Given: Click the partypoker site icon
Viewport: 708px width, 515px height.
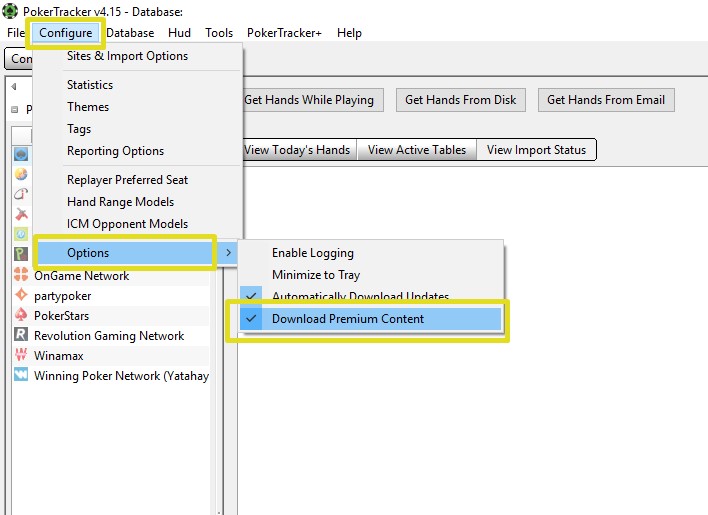Looking at the screenshot, I should (21, 295).
